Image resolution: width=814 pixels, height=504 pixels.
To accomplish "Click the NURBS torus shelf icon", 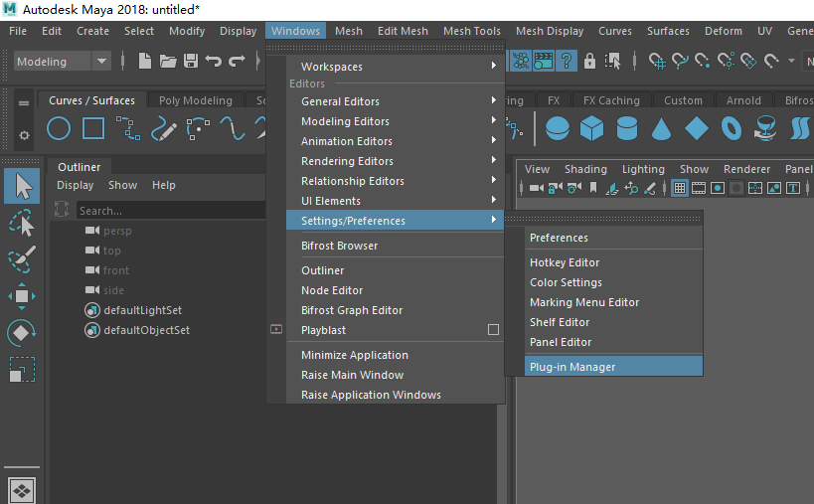I will tap(732, 128).
